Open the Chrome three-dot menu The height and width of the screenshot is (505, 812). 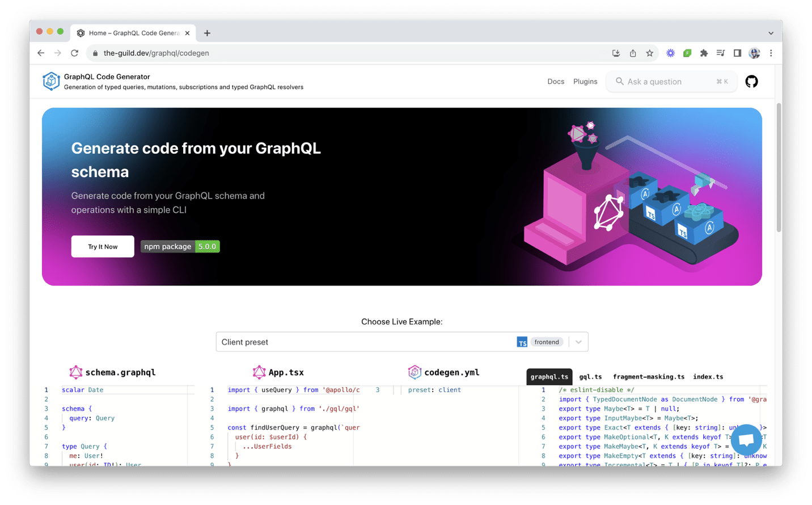771,53
